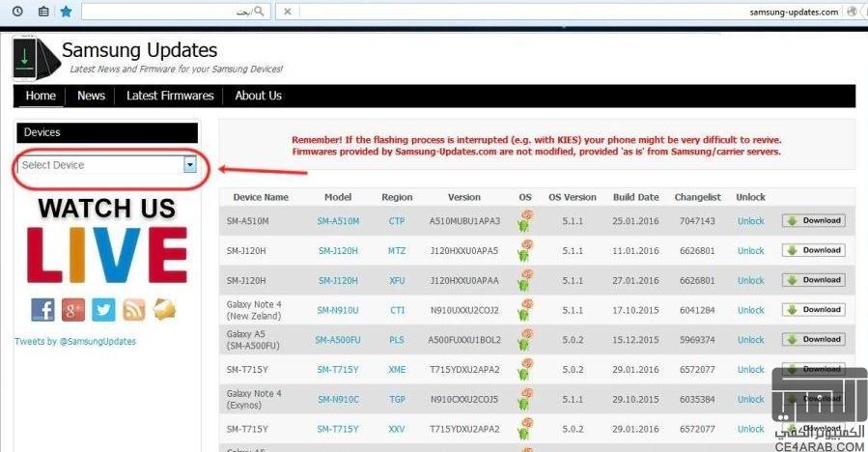Open the Facebook social icon
The height and width of the screenshot is (452, 868).
point(42,310)
